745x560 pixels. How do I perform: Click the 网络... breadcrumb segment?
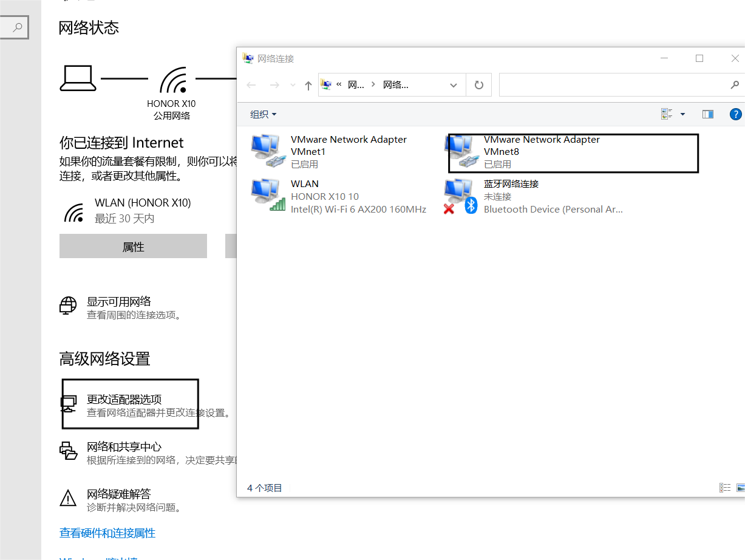[x=396, y=85]
